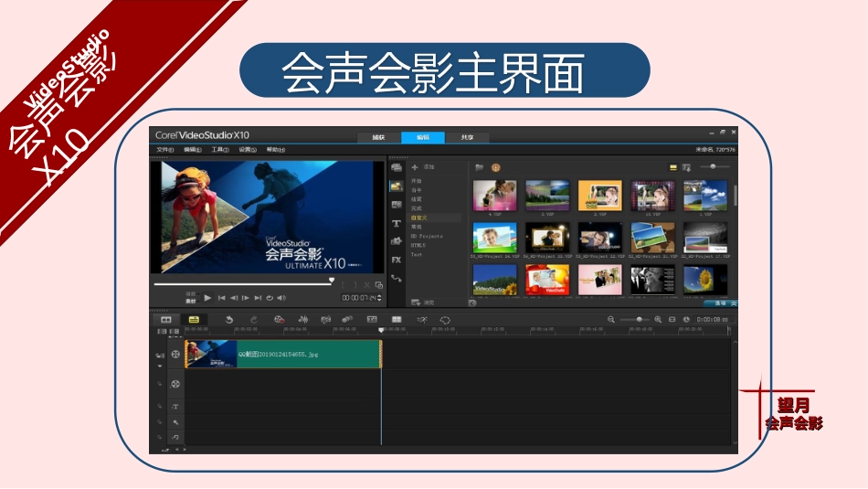Open the FX filters library icon
This screenshot has width=868, height=489.
tap(397, 260)
